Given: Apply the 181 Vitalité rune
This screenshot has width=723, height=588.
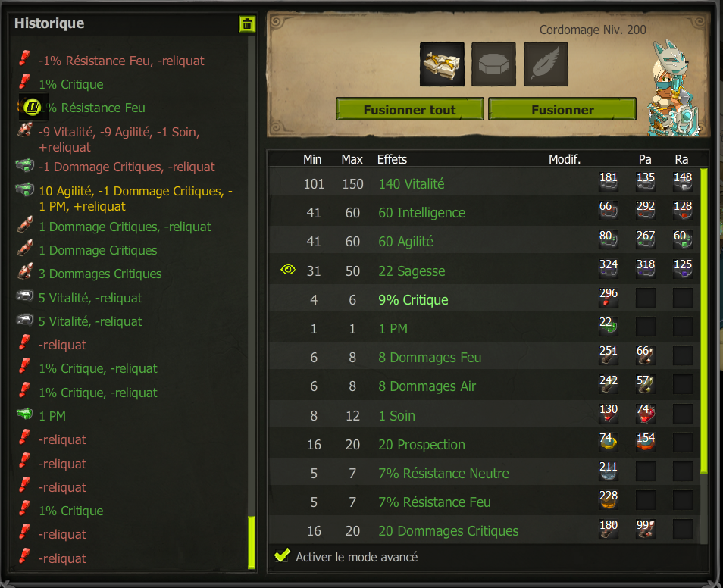Looking at the screenshot, I should click(609, 182).
